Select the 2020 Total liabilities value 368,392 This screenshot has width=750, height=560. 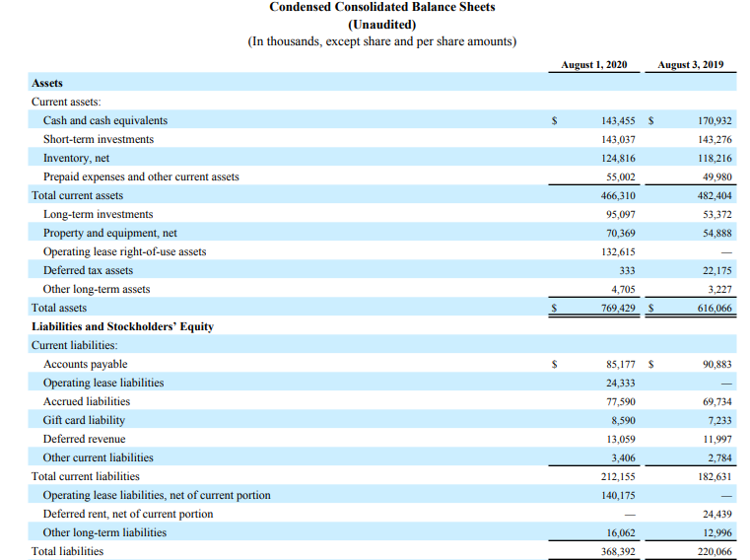[618, 551]
